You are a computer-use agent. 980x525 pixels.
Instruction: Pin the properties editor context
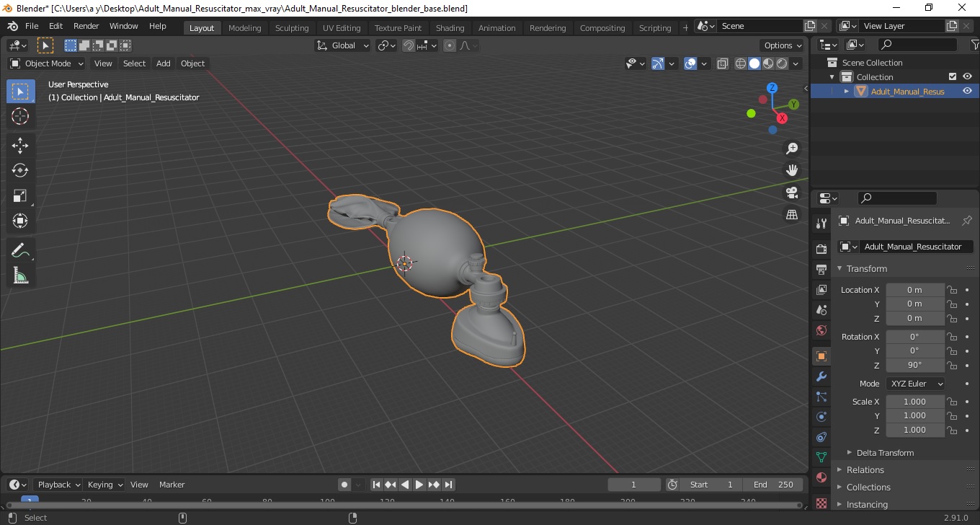point(967,221)
